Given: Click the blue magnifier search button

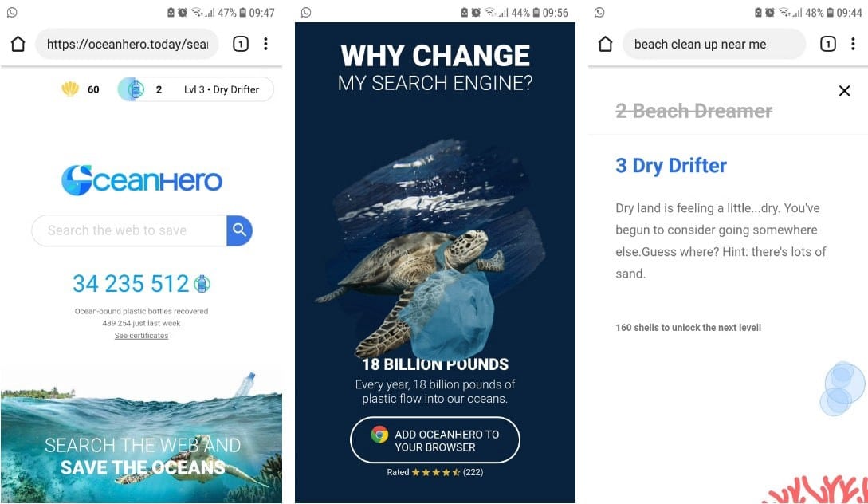Looking at the screenshot, I should point(239,230).
